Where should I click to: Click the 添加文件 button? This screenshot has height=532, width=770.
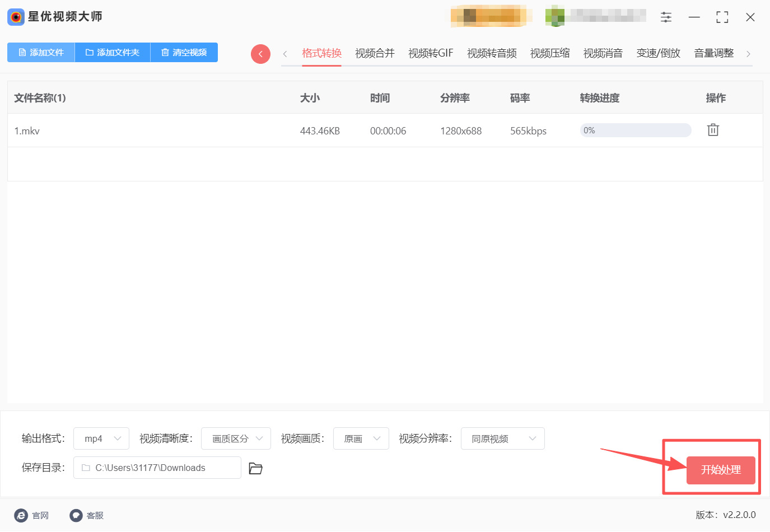41,53
